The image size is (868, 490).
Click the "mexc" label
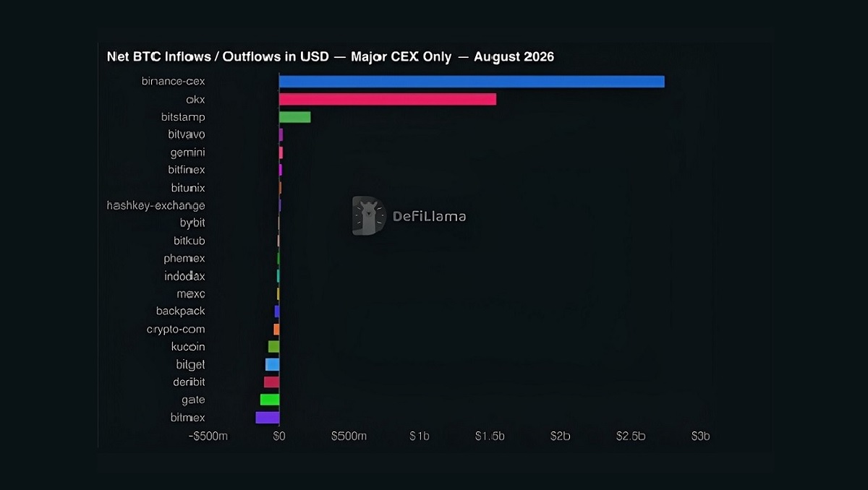(x=191, y=294)
